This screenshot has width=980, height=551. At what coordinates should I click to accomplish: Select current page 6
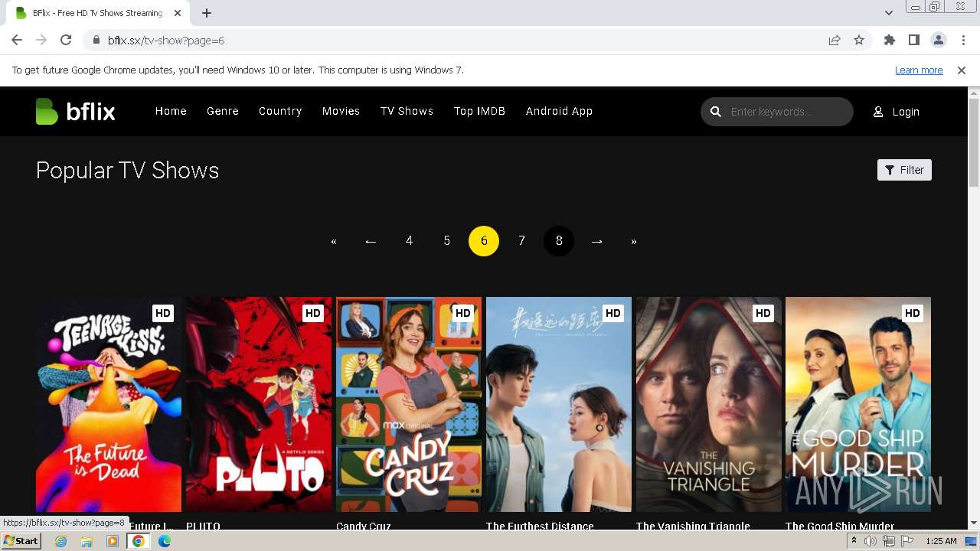point(484,241)
